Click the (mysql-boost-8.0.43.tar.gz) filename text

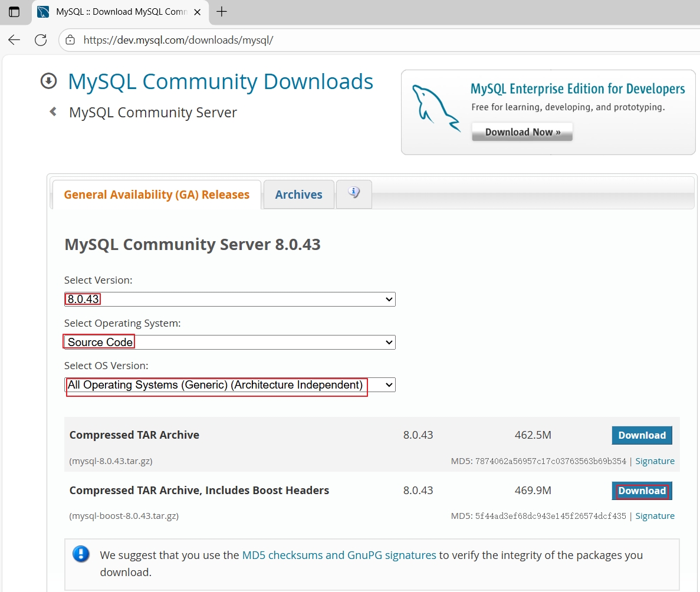tap(124, 516)
